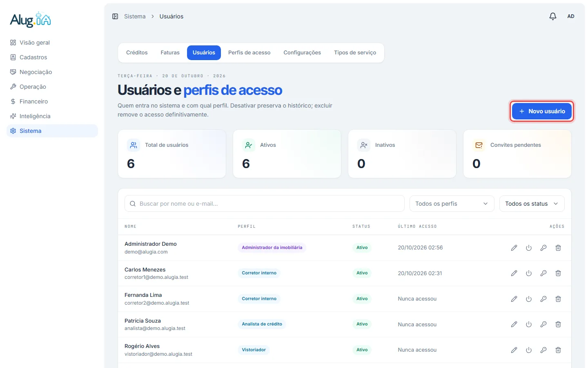
Task: Click key icon in Rogério Alves row
Action: pos(543,350)
